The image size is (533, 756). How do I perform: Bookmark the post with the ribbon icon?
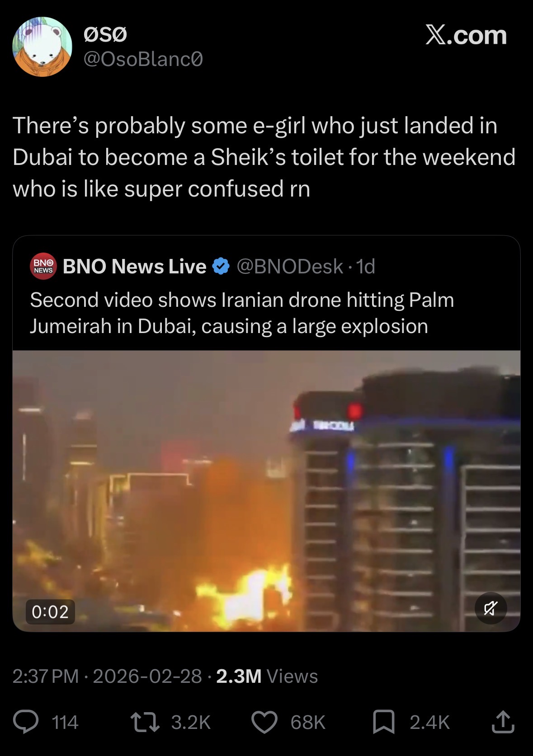pyautogui.click(x=384, y=722)
